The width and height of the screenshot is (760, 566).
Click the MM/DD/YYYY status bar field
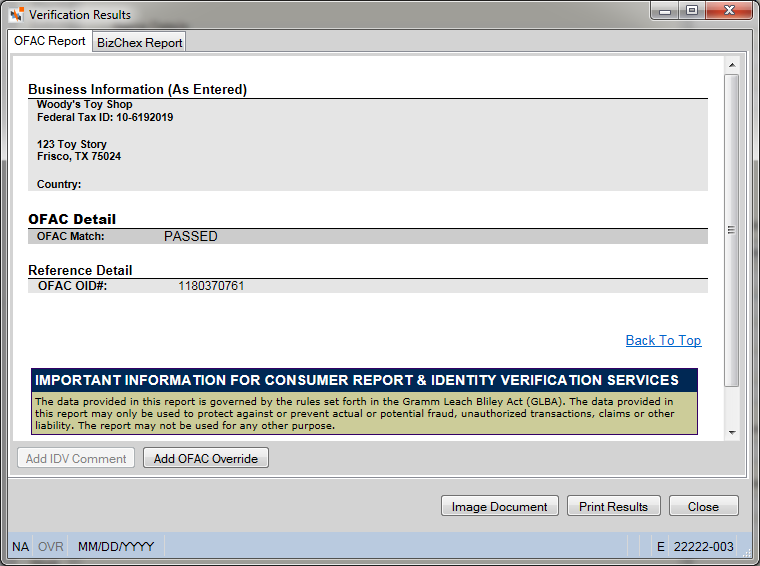tap(116, 547)
